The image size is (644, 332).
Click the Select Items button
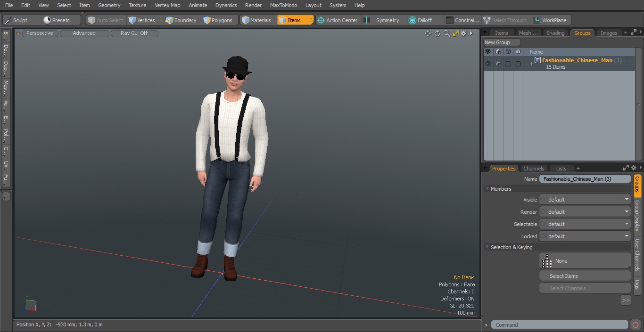(585, 276)
